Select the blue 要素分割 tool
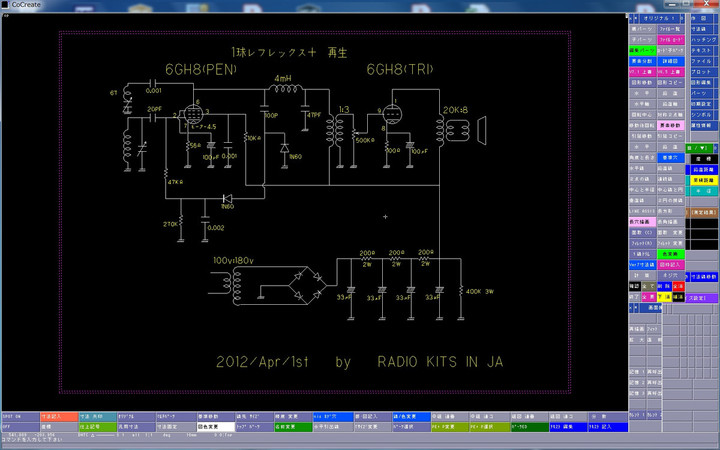The height and width of the screenshot is (450, 720). tap(641, 61)
